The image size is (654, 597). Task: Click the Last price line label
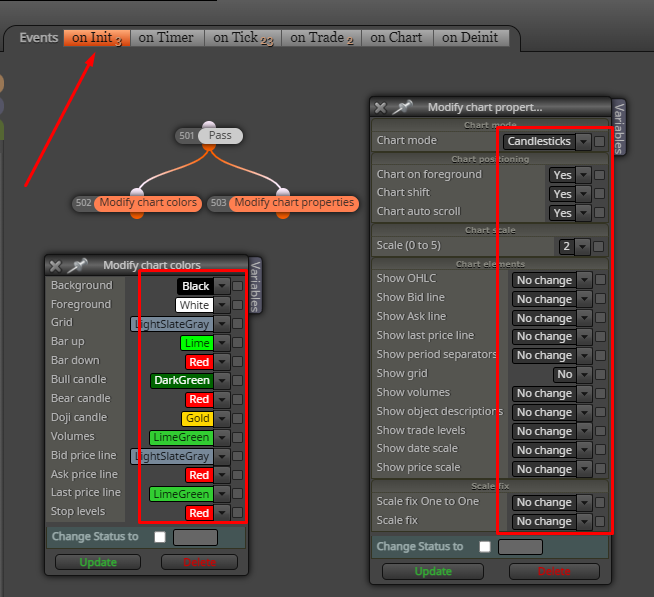click(x=86, y=493)
